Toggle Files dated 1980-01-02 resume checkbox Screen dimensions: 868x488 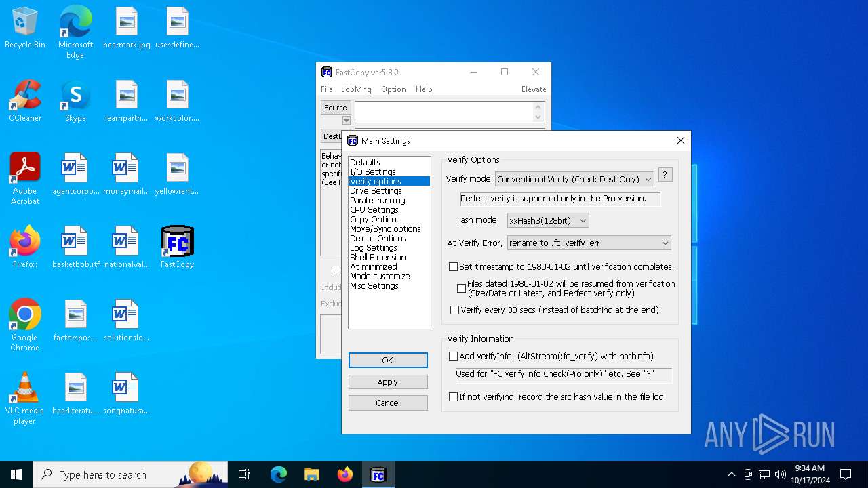[x=462, y=289]
